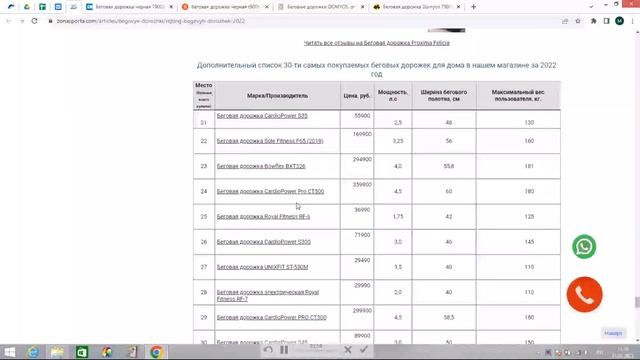Viewport: 640px width, 360px height.
Task: Open the pinned green Sheets tab
Action: tap(42, 7)
